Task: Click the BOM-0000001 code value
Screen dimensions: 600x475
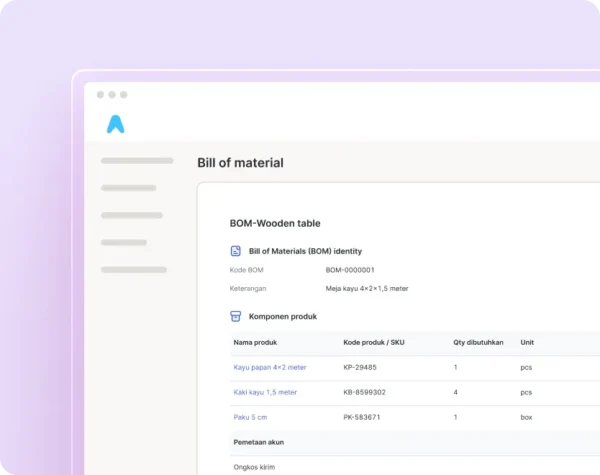Action: point(350,270)
